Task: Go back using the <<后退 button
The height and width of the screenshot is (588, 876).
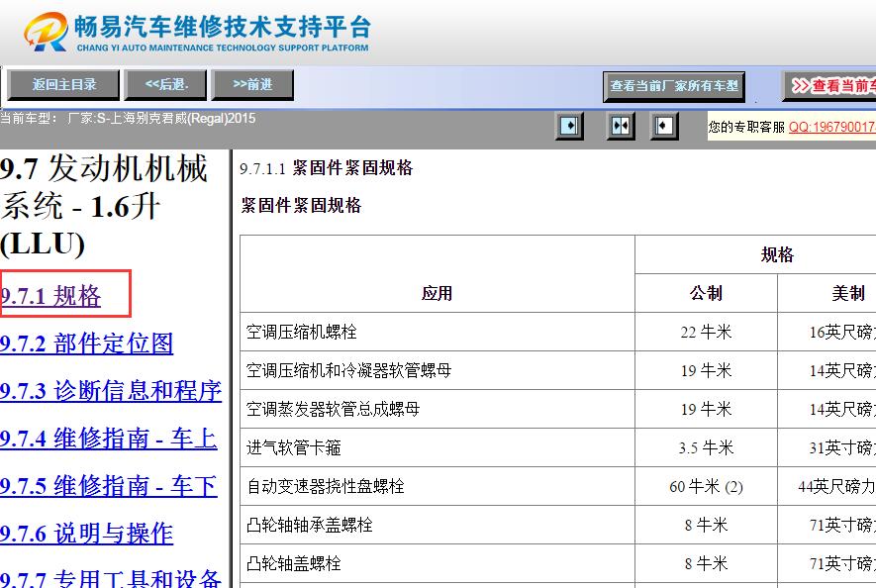Action: (166, 85)
